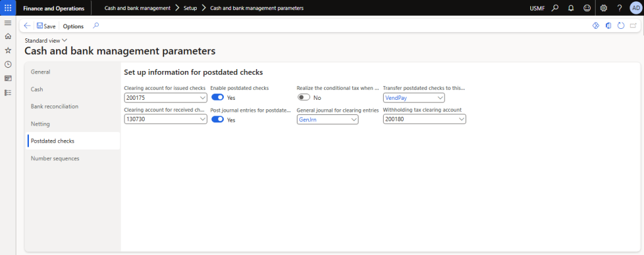Open the feedback smiley icon

pyautogui.click(x=587, y=8)
